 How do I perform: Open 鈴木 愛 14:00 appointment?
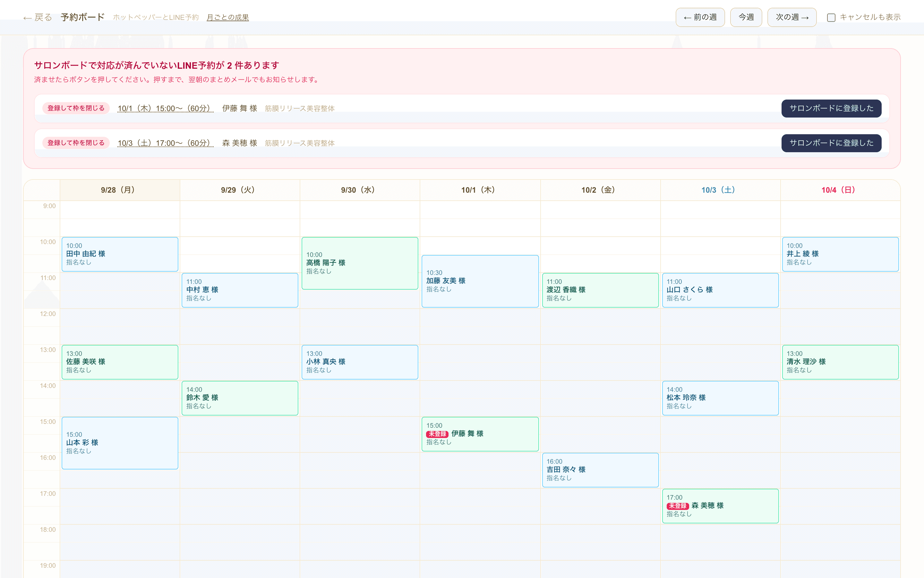240,398
